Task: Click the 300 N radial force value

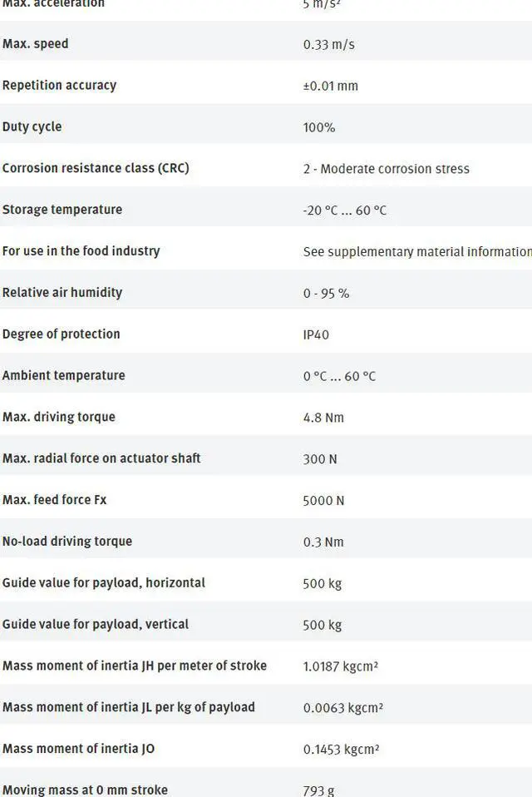Action: coord(320,459)
